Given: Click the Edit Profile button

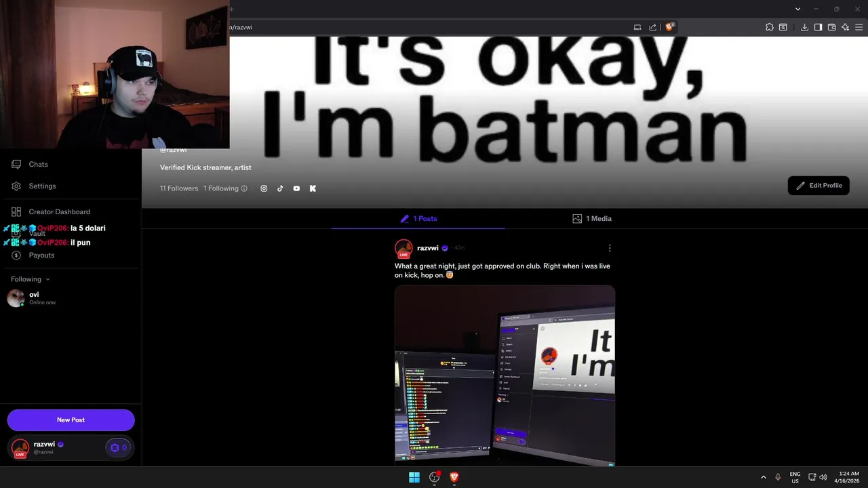Looking at the screenshot, I should coord(818,186).
